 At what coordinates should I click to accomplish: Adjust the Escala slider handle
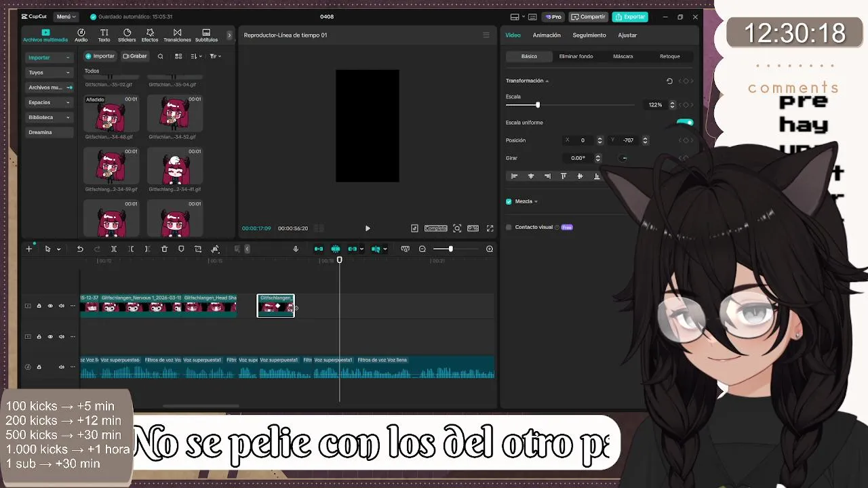[x=538, y=105]
